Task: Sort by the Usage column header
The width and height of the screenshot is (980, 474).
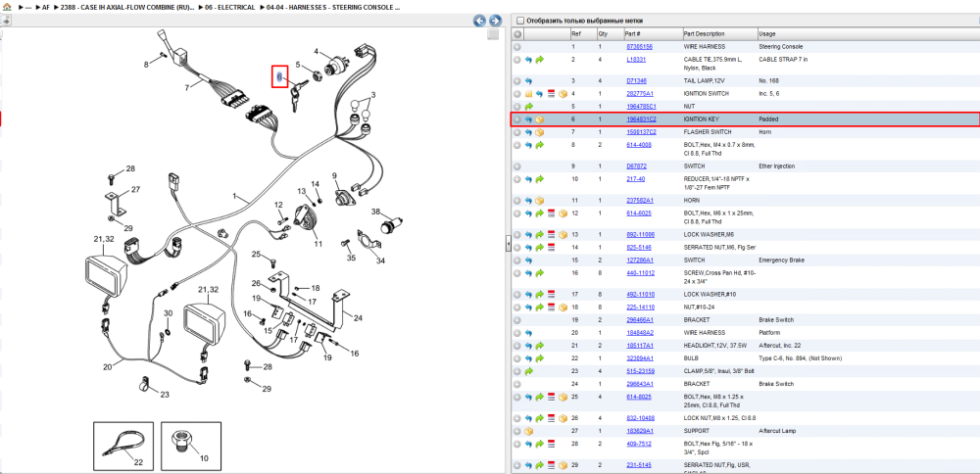Action: click(x=867, y=33)
